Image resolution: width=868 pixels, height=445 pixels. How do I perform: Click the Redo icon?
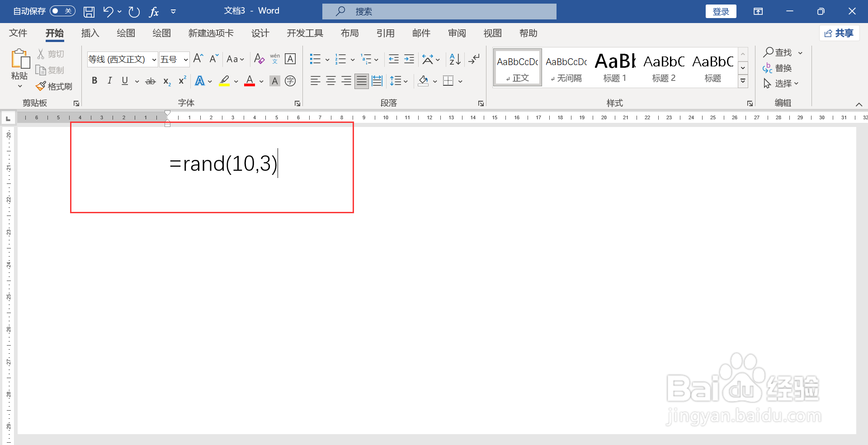[134, 12]
